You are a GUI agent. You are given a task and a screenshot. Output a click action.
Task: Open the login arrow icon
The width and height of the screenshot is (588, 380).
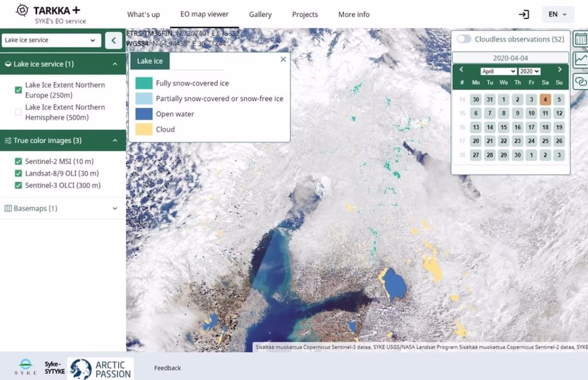click(x=524, y=14)
